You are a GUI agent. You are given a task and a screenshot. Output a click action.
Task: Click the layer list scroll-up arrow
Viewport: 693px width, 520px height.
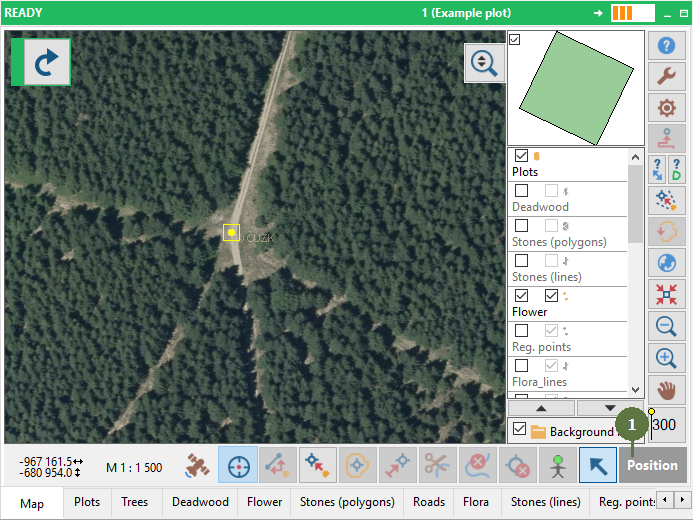click(x=636, y=157)
